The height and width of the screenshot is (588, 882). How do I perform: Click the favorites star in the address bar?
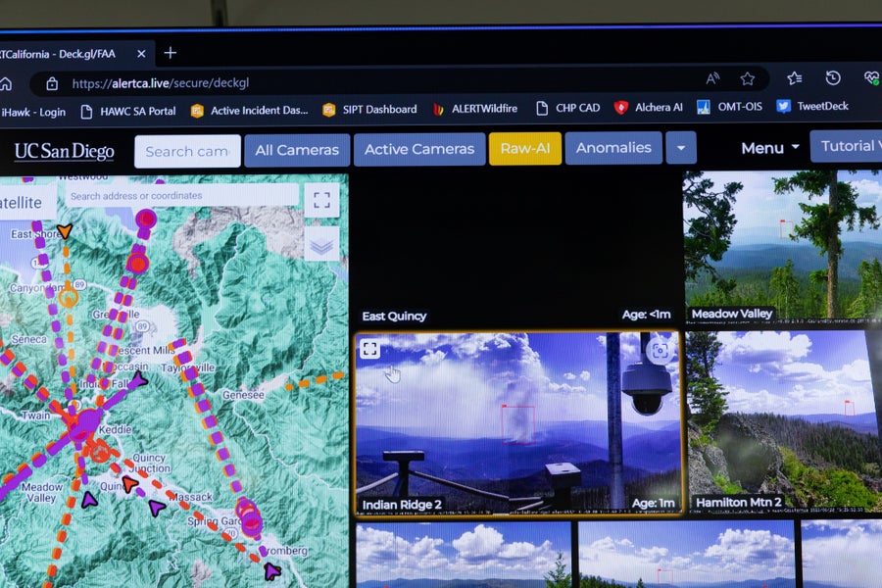[747, 77]
